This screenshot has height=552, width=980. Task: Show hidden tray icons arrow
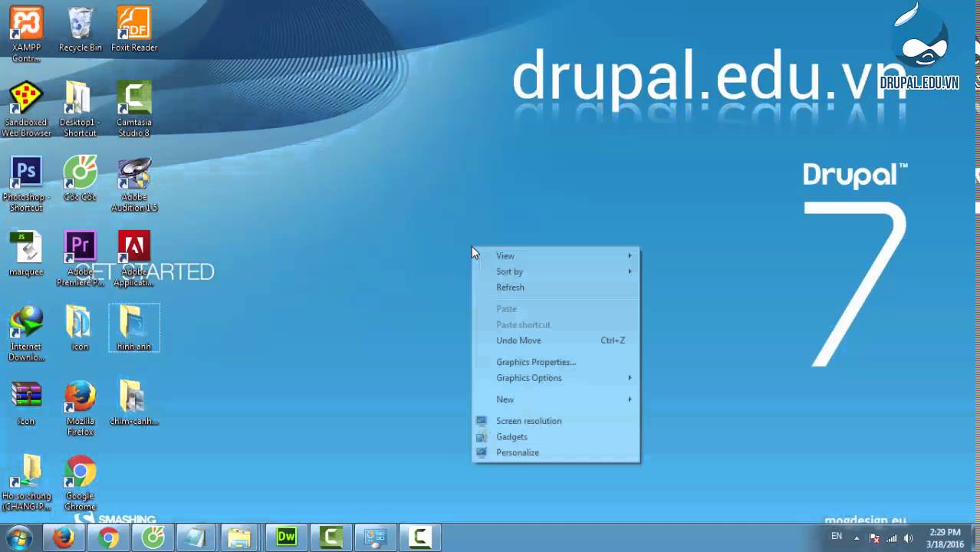[857, 538]
